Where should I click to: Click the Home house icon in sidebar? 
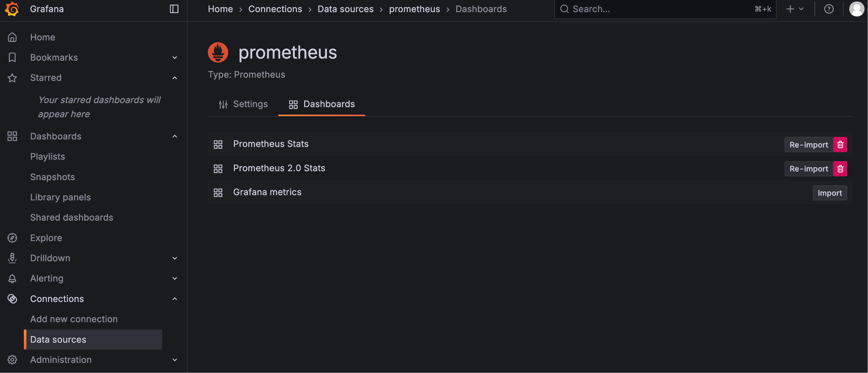tap(12, 37)
